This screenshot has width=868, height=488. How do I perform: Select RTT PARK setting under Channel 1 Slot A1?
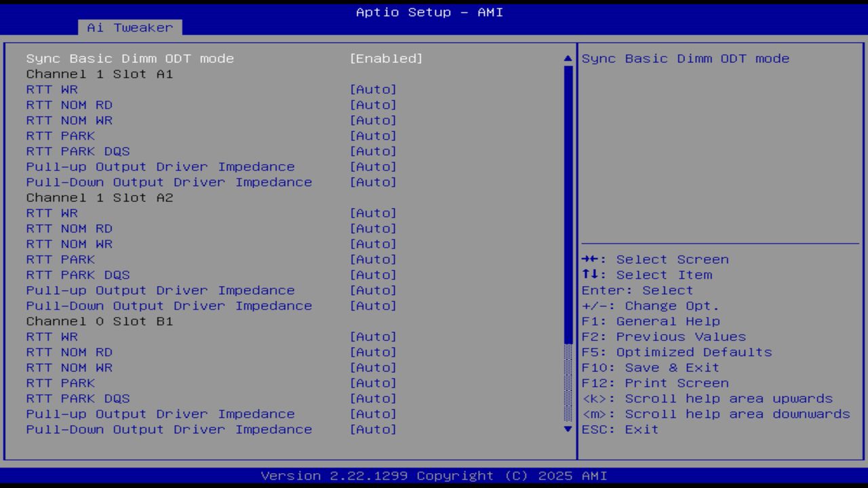60,136
